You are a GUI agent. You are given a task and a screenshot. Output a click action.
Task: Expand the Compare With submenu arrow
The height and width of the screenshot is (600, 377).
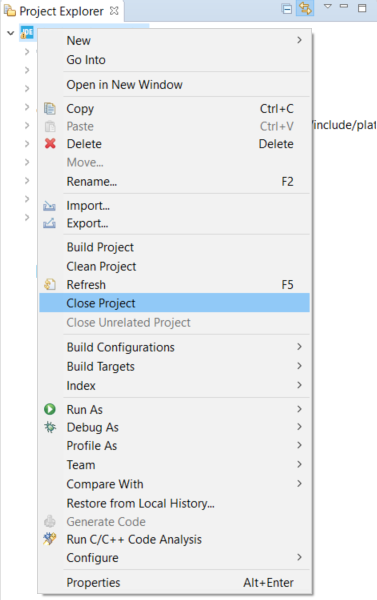(299, 483)
